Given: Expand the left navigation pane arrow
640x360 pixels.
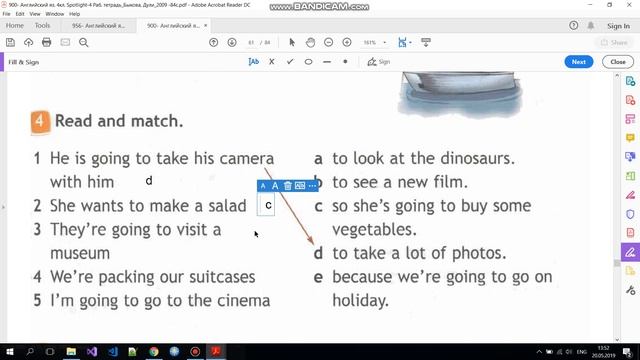Looking at the screenshot, I should point(3,207).
